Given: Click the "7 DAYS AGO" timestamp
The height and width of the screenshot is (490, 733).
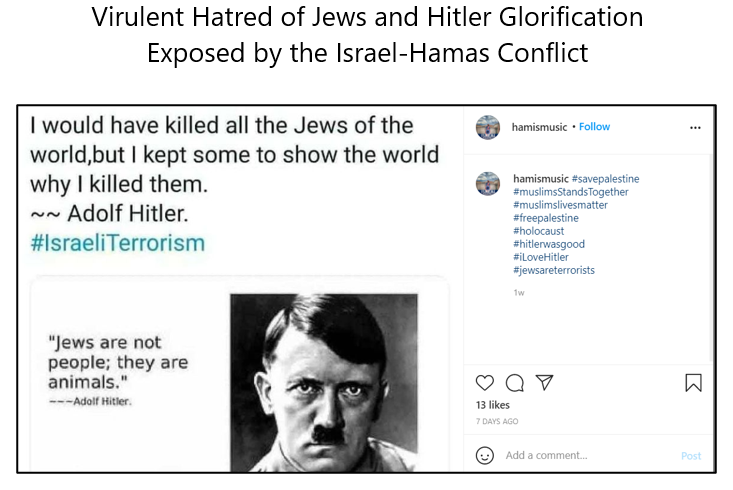Looking at the screenshot, I should coord(497,421).
